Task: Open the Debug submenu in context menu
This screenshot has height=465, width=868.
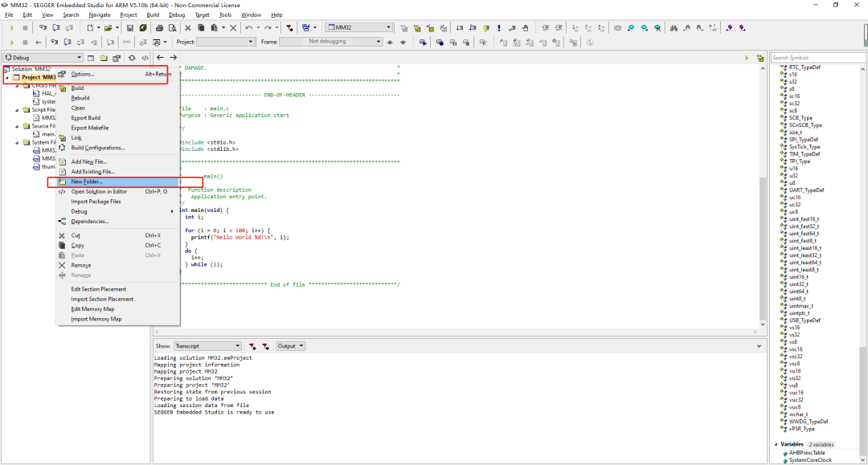Action: (118, 212)
